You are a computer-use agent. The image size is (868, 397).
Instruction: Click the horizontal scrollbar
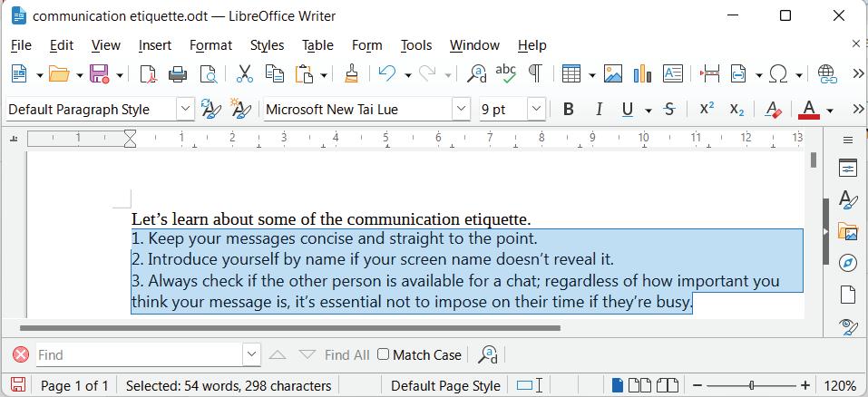pyautogui.click(x=290, y=328)
